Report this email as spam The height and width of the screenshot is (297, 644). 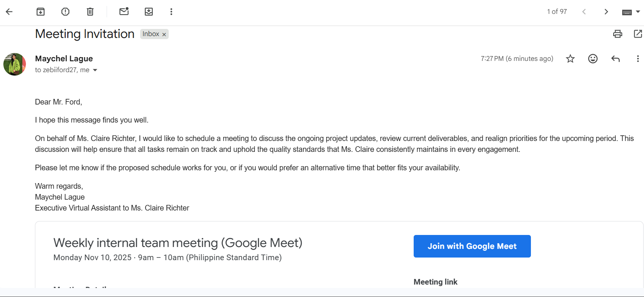tap(65, 12)
